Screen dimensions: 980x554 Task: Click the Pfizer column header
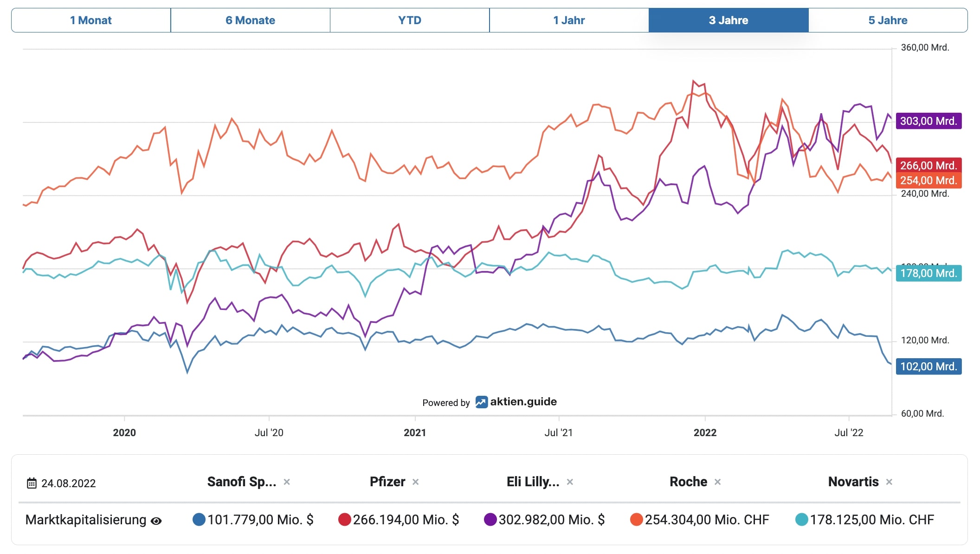(x=387, y=482)
